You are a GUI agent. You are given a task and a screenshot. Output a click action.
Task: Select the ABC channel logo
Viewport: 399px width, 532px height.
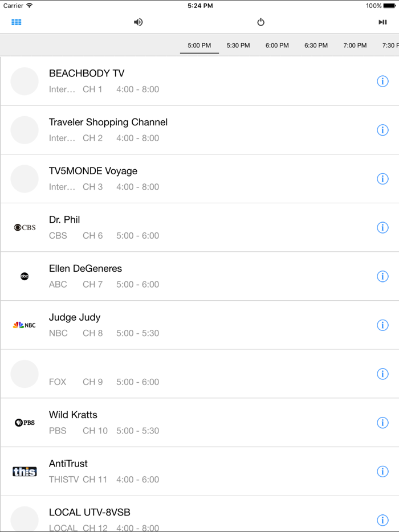[x=25, y=276]
